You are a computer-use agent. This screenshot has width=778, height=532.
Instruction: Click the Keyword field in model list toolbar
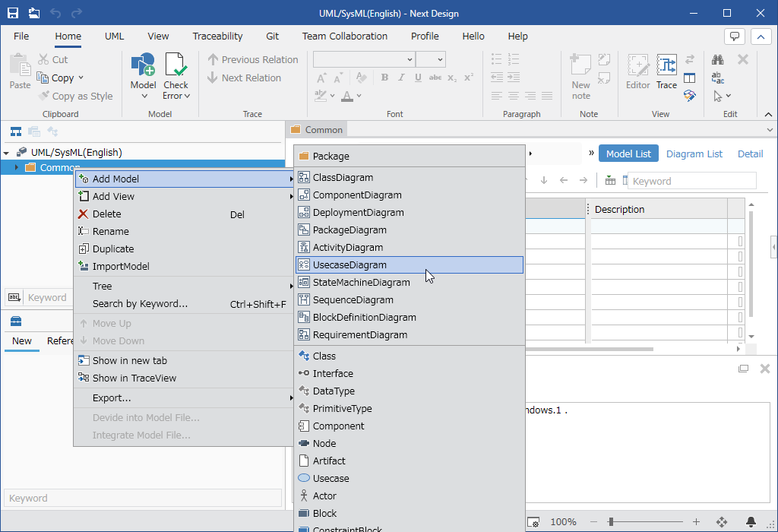tap(691, 181)
